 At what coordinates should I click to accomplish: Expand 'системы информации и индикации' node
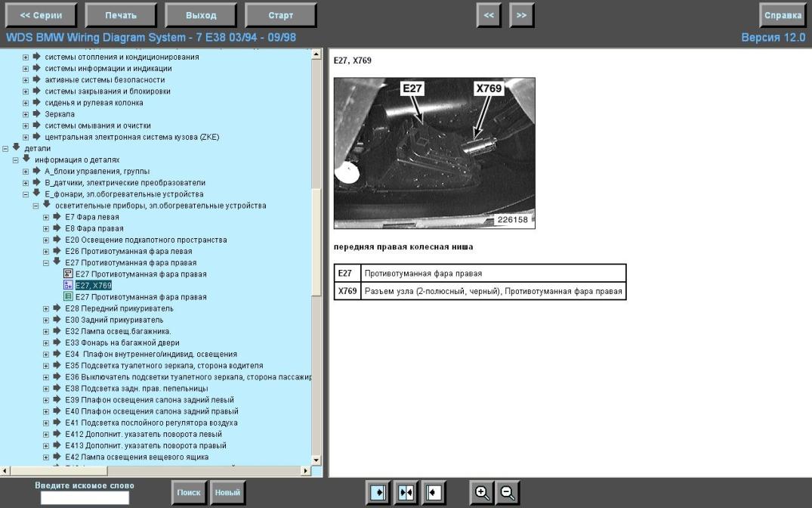click(x=26, y=69)
